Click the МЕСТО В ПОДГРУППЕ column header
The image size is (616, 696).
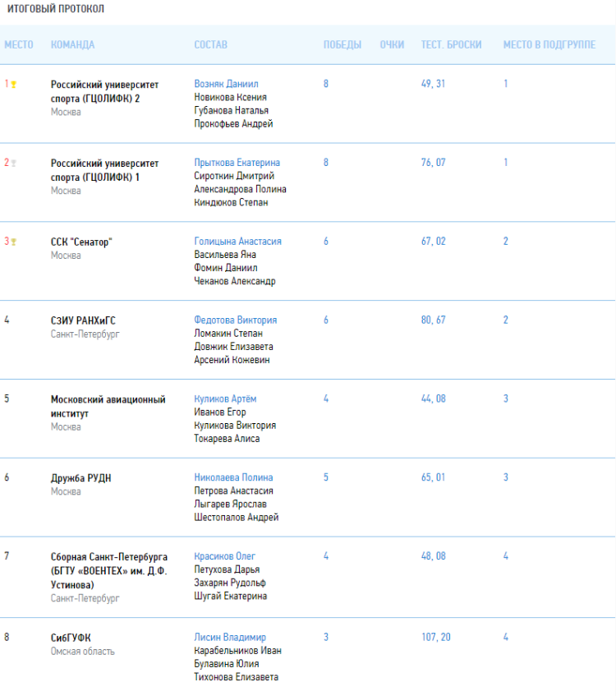pos(549,44)
